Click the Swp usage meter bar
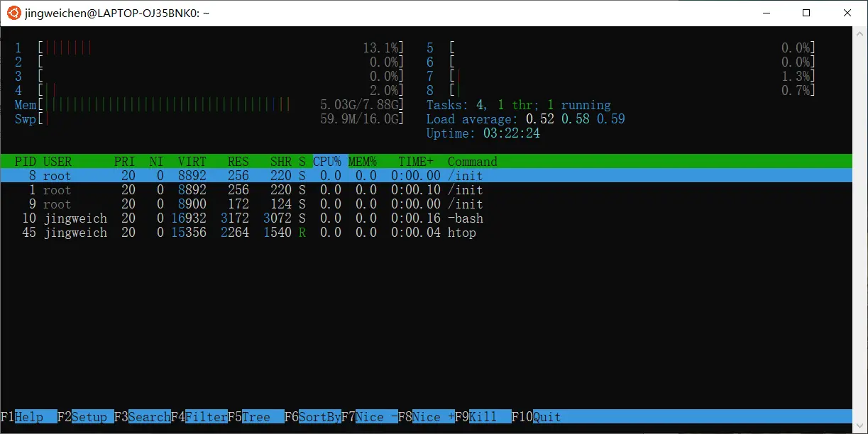The image size is (868, 434). pos(209,119)
